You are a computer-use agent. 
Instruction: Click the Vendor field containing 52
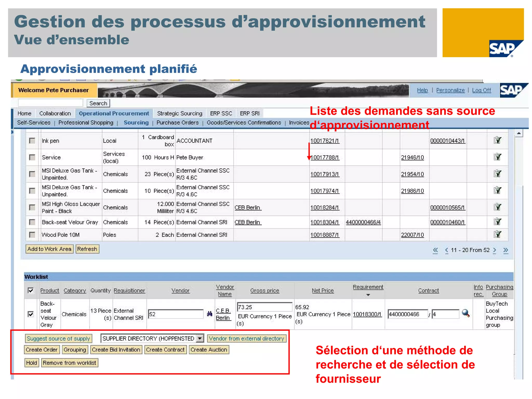[x=176, y=314]
